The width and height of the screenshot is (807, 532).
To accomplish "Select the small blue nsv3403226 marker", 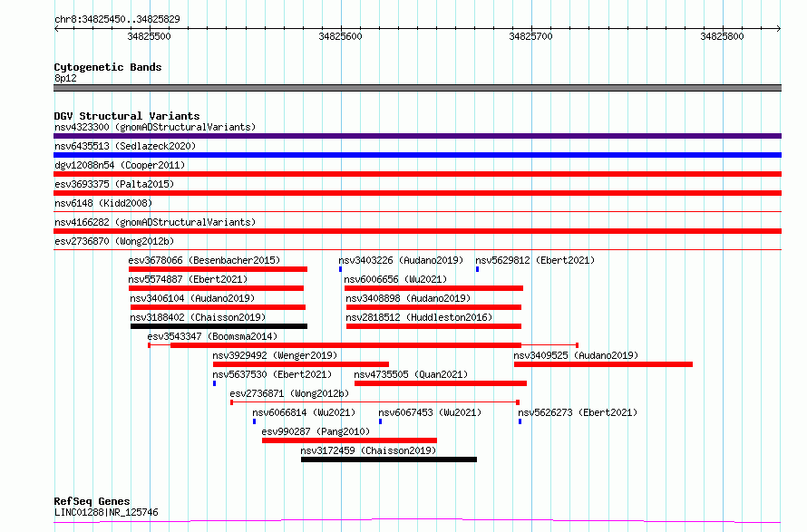I will point(340,269).
